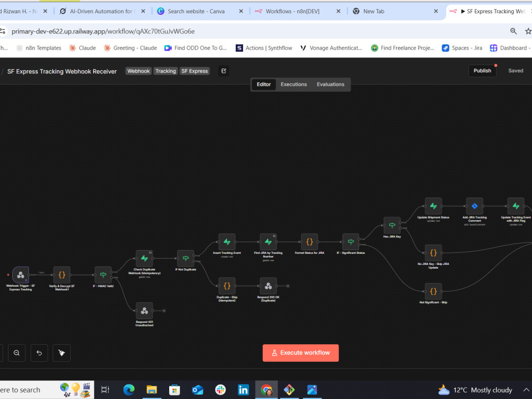Viewport: 532px width, 399px height.
Task: Select the Not Significant - Skip node
Action: [433, 291]
